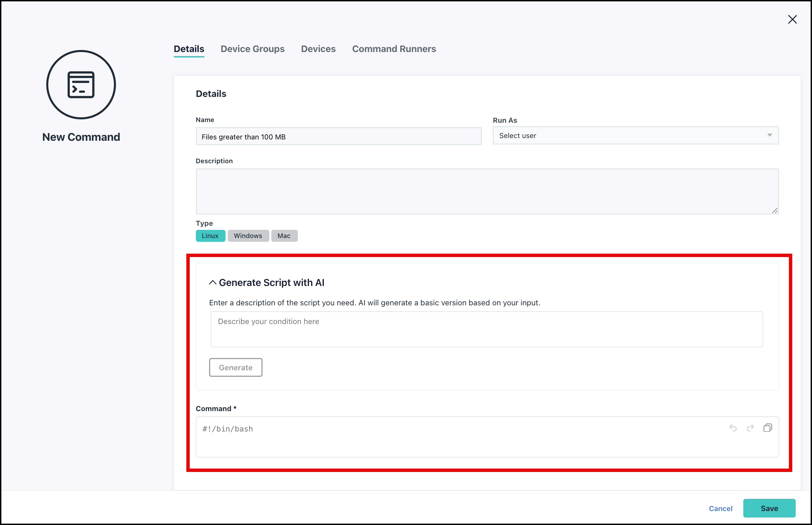
Task: Click the undo arrow in command editor
Action: pos(733,428)
